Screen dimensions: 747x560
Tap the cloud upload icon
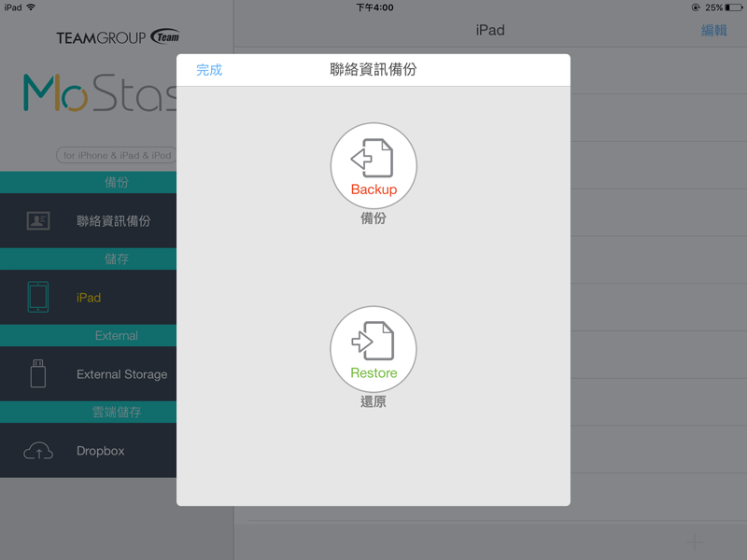38,451
